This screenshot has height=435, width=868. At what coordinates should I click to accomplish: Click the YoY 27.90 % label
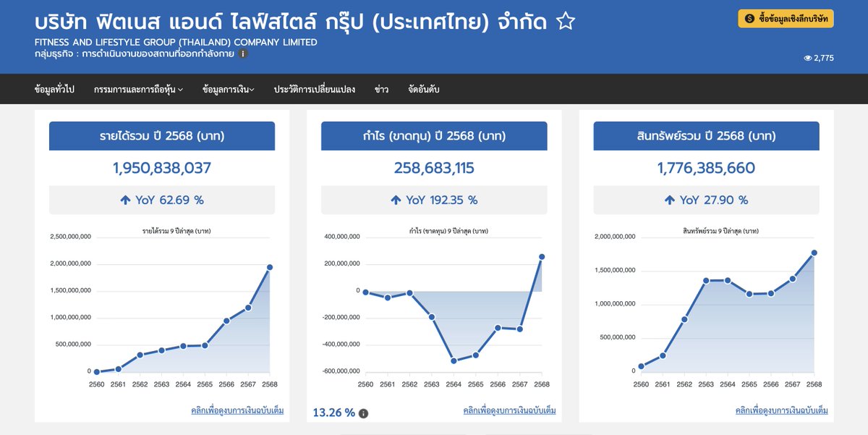[714, 200]
